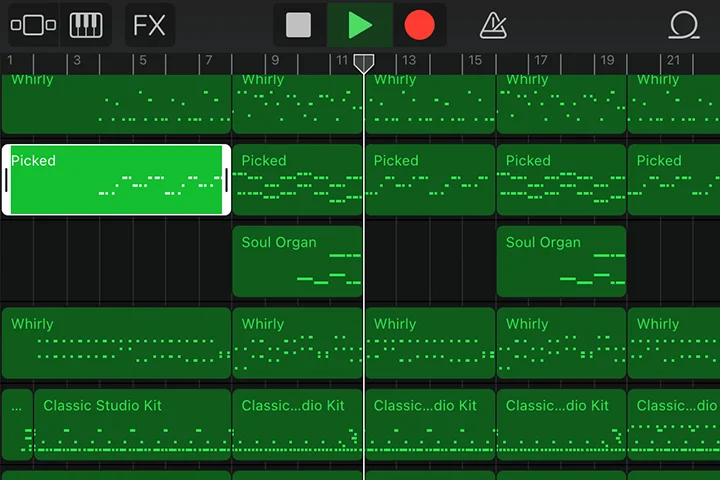Select the top-track Whirly region at bar 12
Screen dimensions: 720x480
[x=430, y=104]
